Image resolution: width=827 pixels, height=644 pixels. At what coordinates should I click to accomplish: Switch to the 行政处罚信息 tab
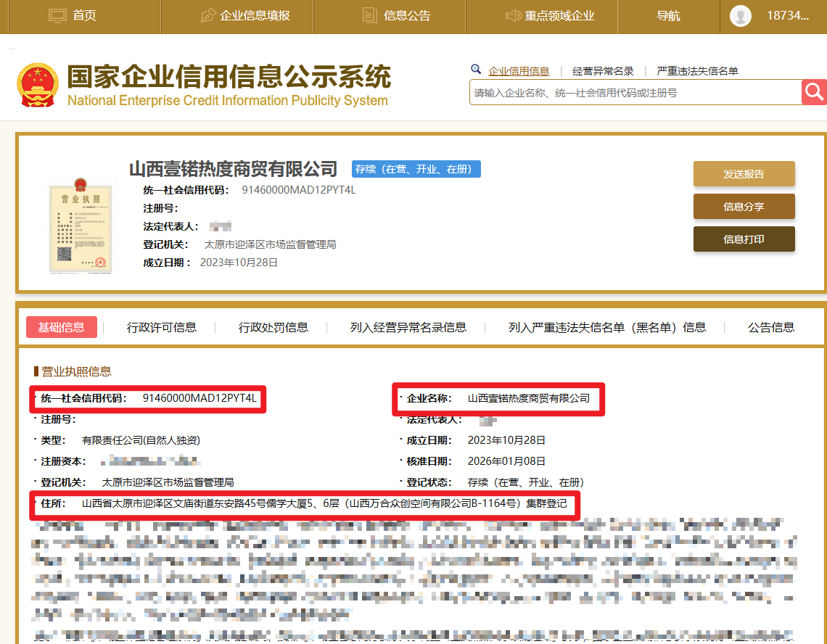click(273, 328)
